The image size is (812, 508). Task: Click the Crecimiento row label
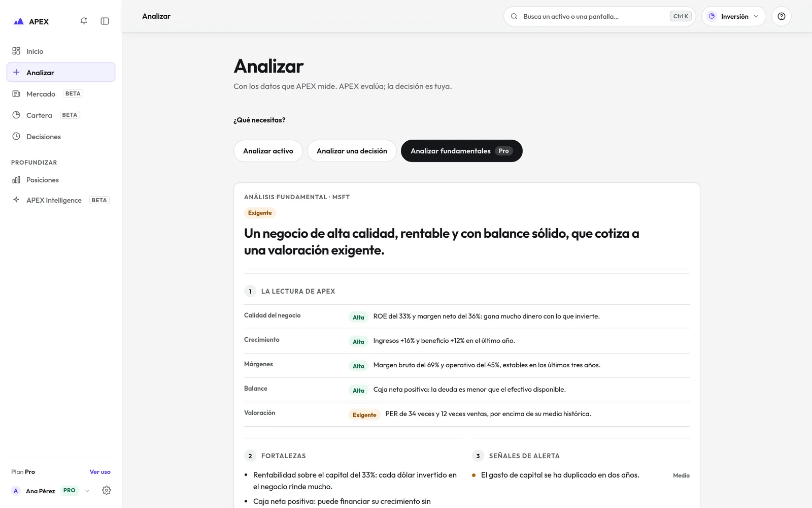[262, 340]
